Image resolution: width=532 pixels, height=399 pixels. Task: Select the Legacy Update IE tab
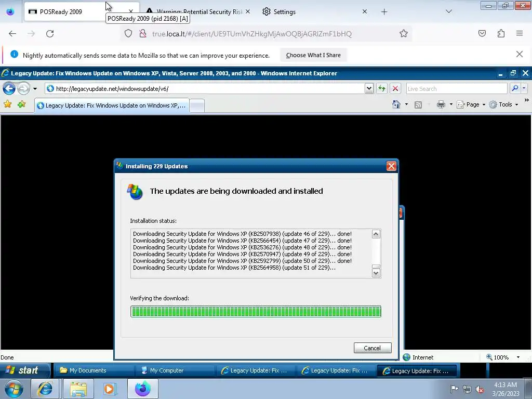[111, 105]
